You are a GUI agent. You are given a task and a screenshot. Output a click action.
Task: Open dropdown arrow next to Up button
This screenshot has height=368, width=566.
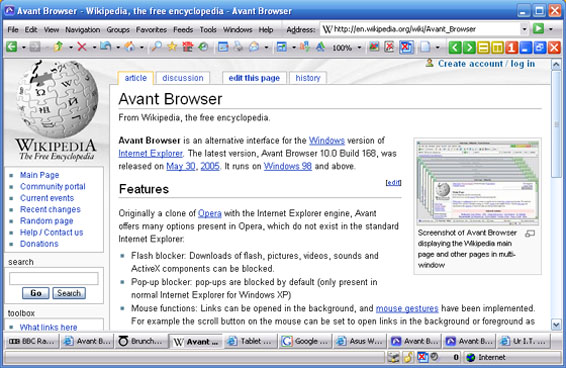coord(71,47)
